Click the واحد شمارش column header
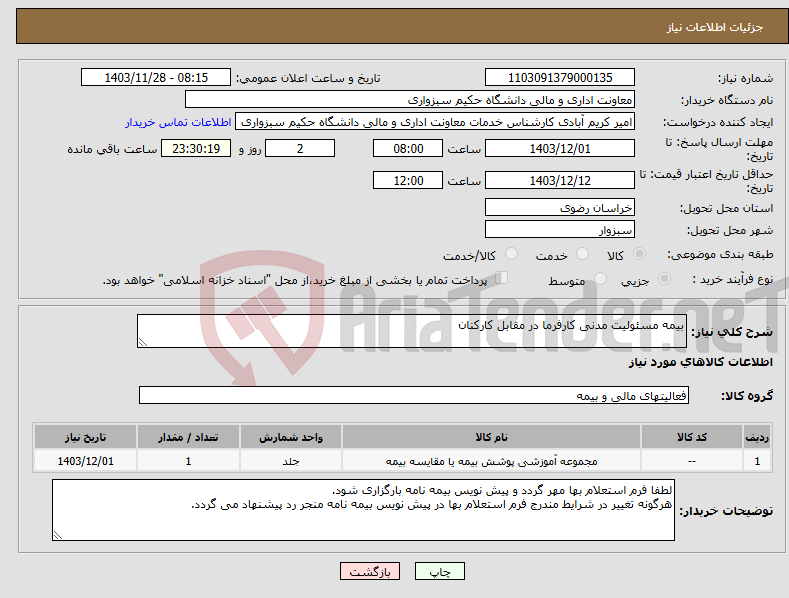 point(291,437)
